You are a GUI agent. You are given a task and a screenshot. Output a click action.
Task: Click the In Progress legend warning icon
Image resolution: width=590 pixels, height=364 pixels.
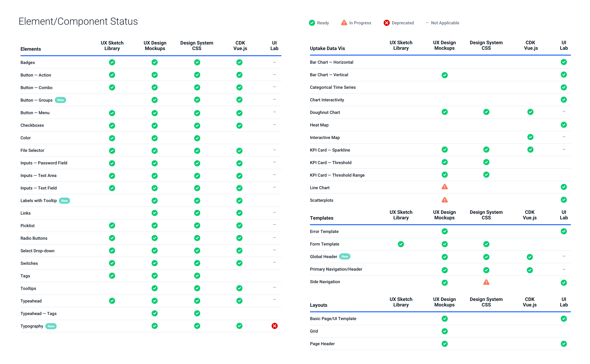344,23
